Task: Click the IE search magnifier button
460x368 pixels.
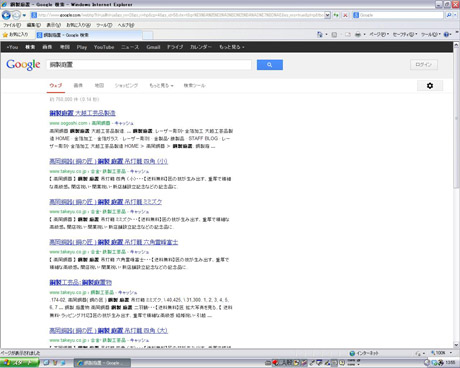Action: tap(449, 15)
